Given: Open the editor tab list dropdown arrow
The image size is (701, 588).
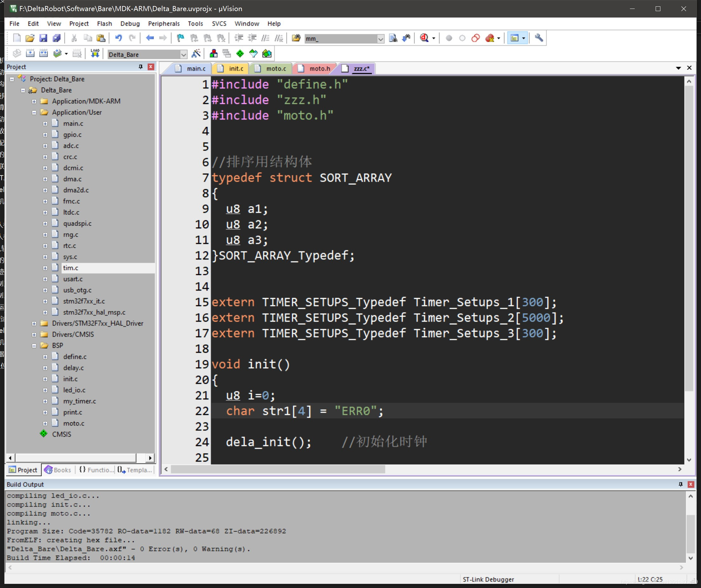Looking at the screenshot, I should [678, 68].
